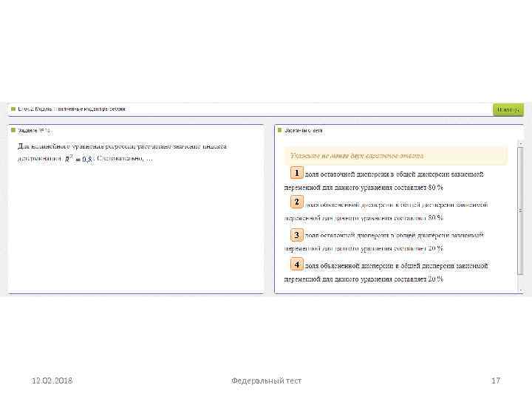Click the green square icon beside block title
Viewport: 532px width, 399px height.
pos(13,109)
